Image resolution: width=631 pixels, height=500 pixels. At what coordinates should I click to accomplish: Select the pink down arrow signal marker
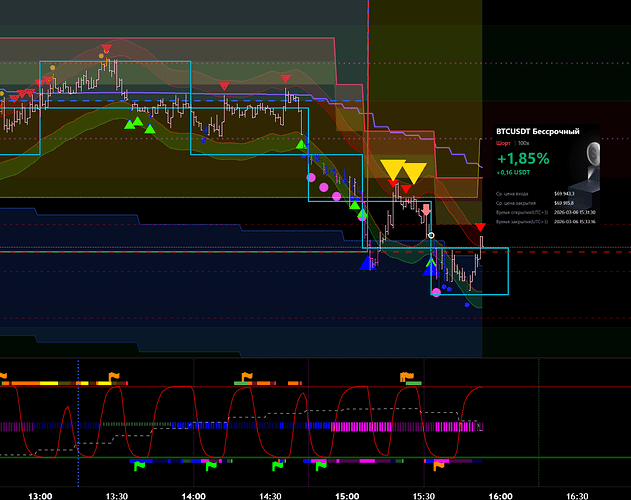click(427, 210)
